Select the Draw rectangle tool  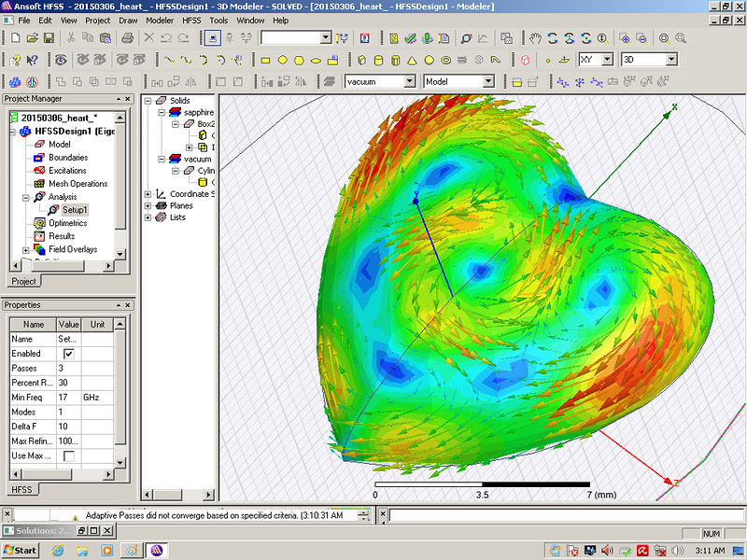coord(265,60)
